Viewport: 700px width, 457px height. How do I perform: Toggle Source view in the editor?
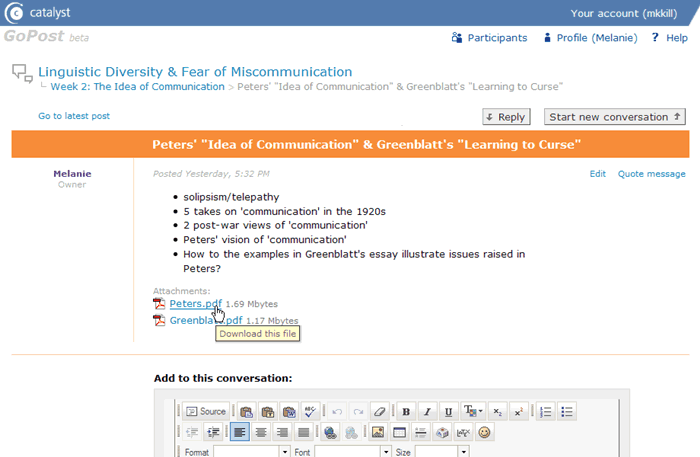pos(205,411)
